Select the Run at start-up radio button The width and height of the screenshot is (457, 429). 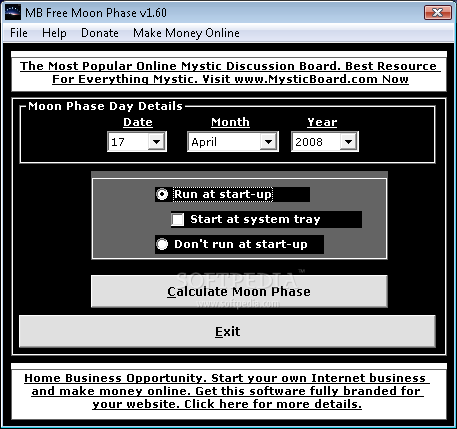[162, 194]
